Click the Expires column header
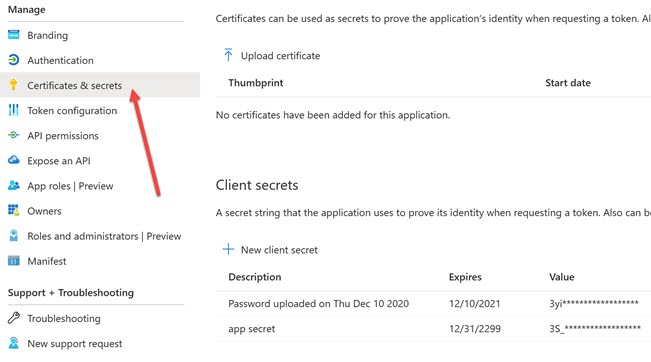651x362 pixels. 465,277
